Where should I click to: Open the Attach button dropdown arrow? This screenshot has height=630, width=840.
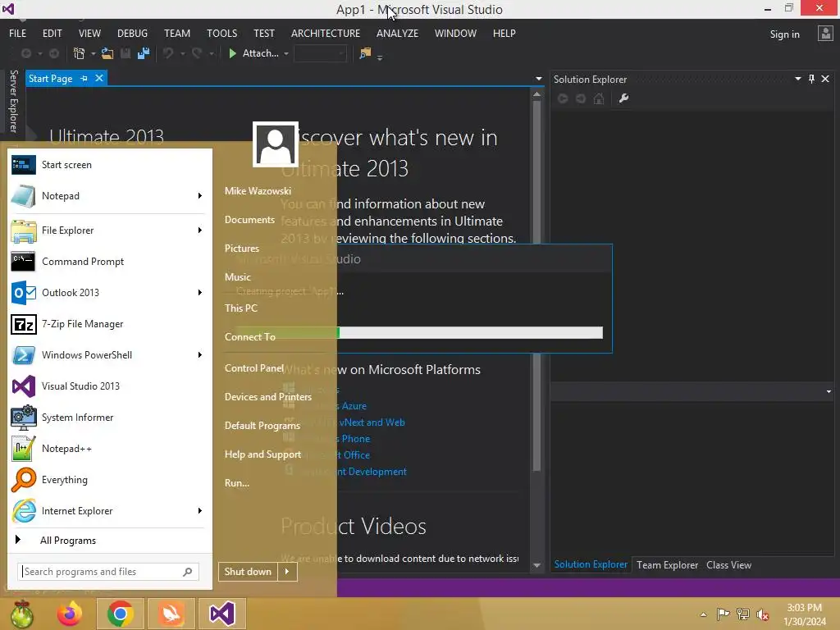pos(286,53)
